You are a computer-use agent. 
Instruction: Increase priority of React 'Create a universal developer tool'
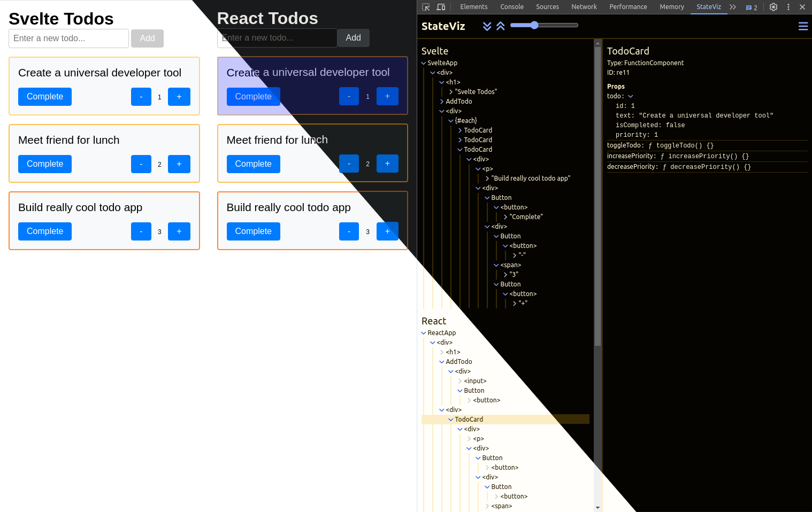387,96
